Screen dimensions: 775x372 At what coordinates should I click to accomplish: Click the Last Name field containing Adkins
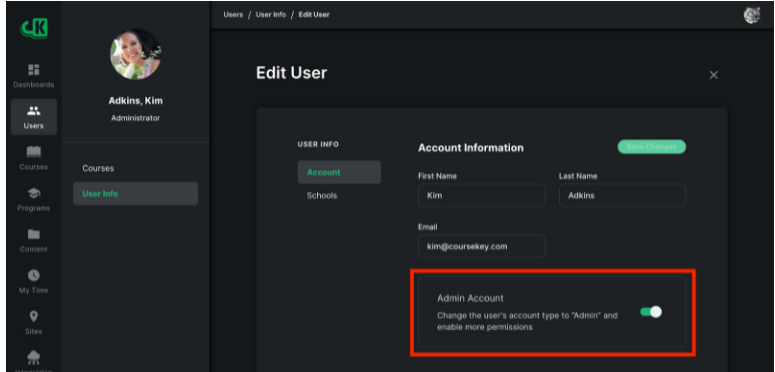[622, 196]
